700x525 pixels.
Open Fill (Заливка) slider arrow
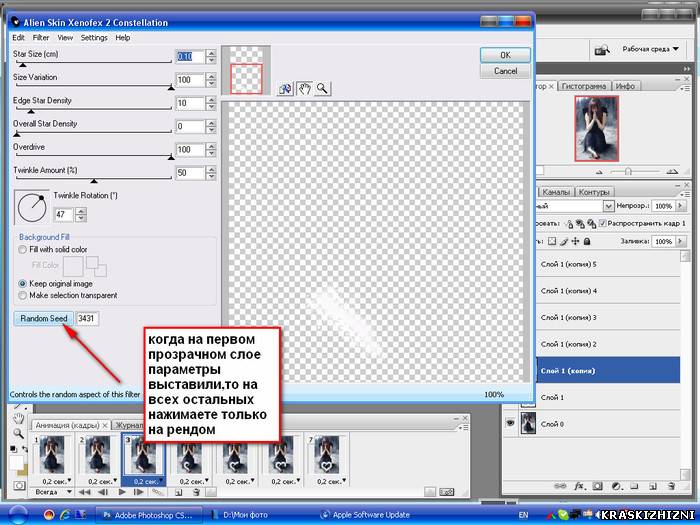pos(680,241)
